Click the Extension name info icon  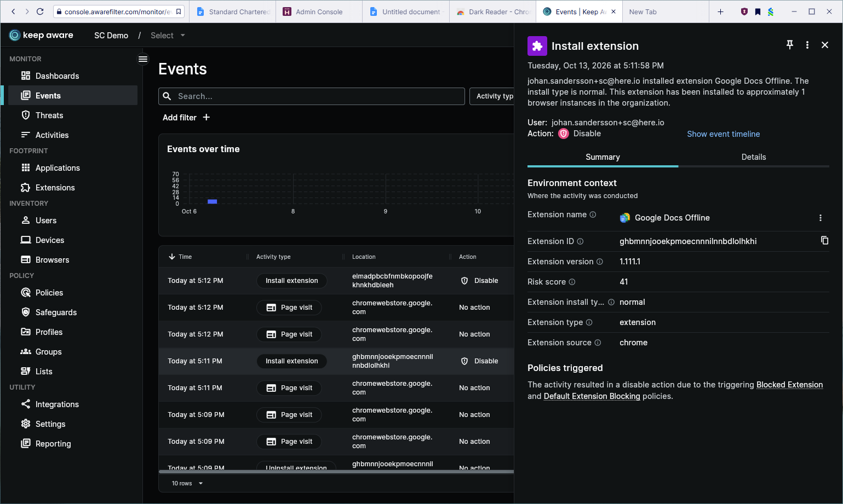pos(593,215)
